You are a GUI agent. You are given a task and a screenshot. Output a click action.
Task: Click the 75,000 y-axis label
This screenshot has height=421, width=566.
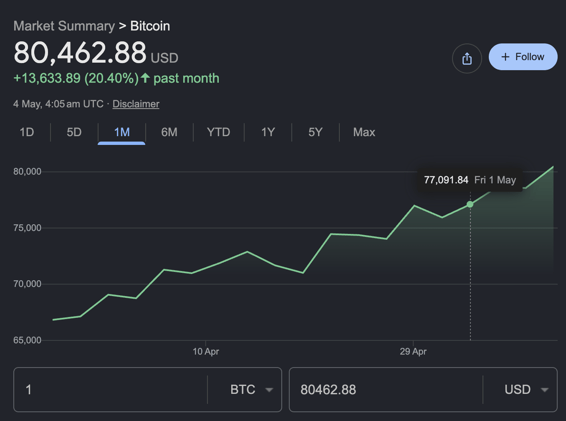pos(27,228)
